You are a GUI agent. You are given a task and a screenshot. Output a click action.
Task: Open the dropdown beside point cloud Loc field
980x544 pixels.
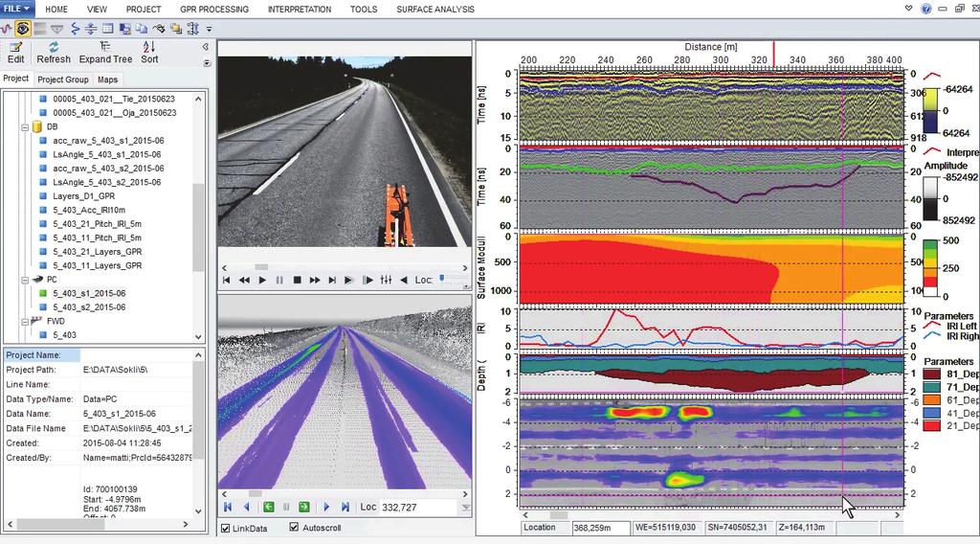pyautogui.click(x=466, y=508)
